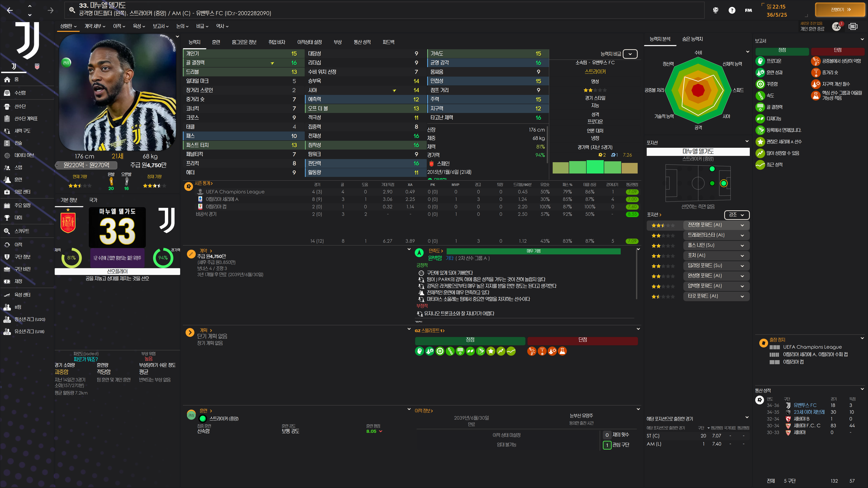
Task: Click the FM logo icon
Action: (748, 10)
